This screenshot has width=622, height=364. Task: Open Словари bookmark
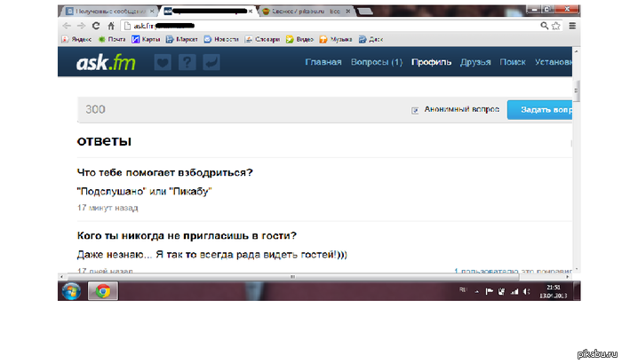tap(262, 39)
